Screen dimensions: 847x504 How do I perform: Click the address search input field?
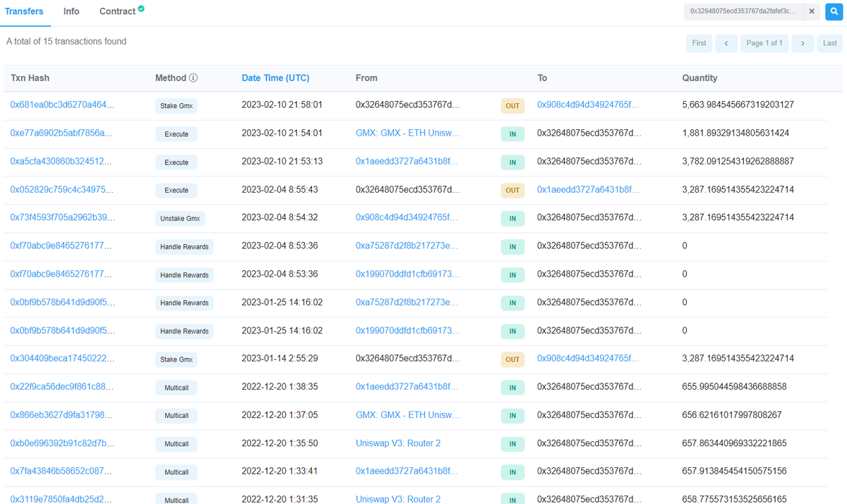click(743, 11)
